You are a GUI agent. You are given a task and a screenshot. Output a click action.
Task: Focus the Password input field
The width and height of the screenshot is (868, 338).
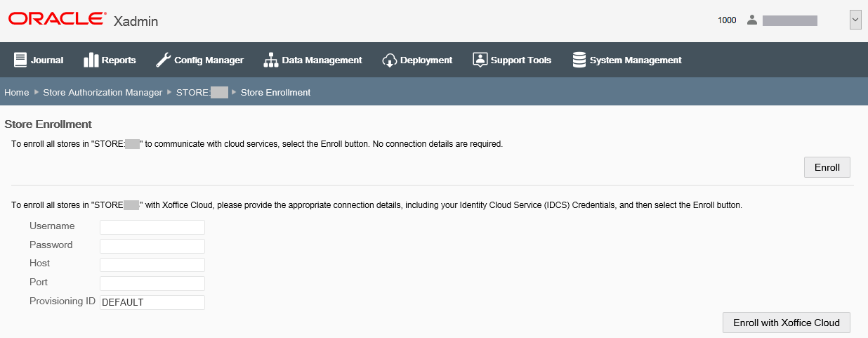coord(152,246)
